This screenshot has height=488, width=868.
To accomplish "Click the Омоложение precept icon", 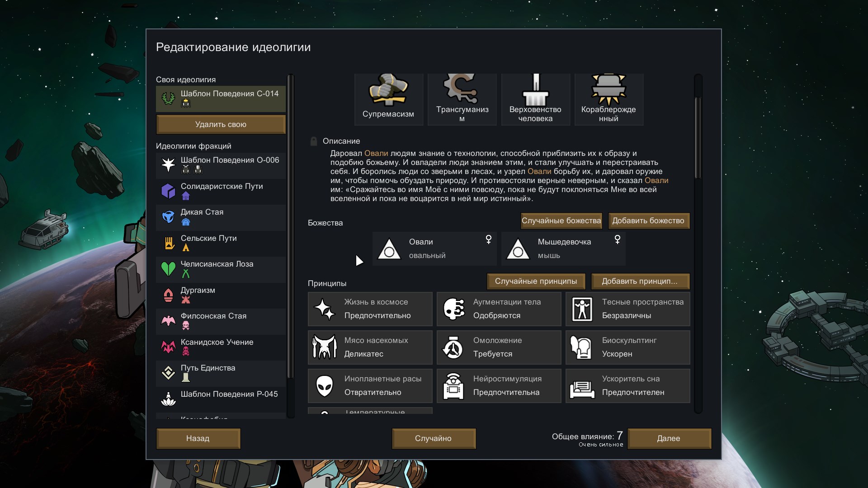I will click(x=453, y=347).
